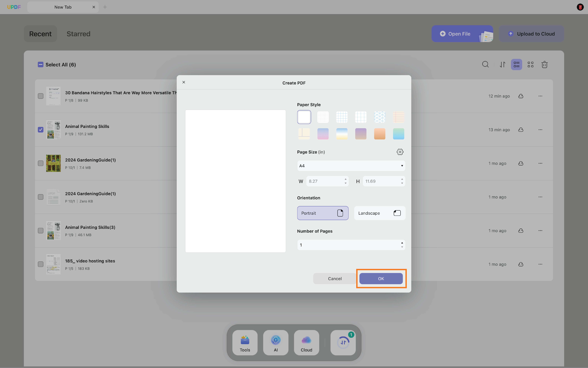Choose the dotted paper style
This screenshot has height=368, width=588.
(323, 117)
